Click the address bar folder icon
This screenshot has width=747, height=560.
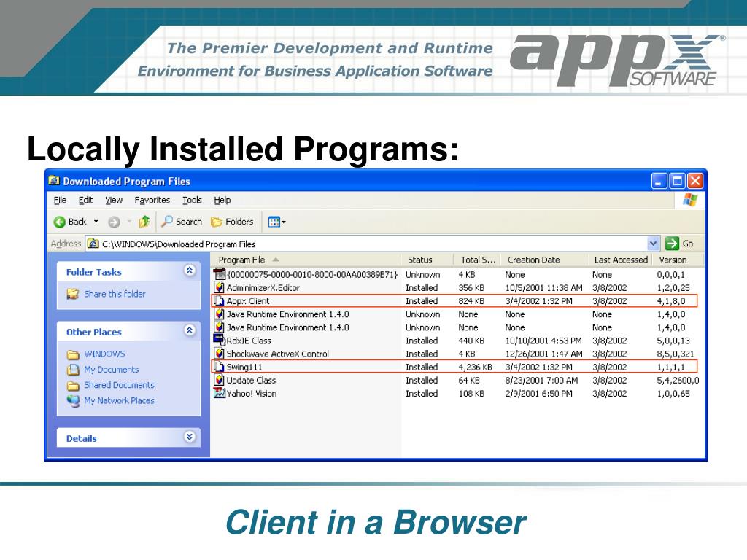coord(93,244)
